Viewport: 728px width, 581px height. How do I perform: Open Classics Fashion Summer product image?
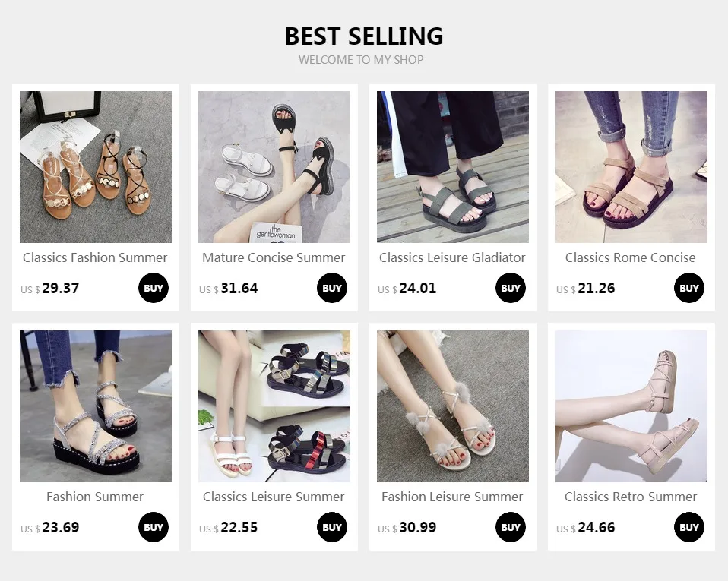96,167
